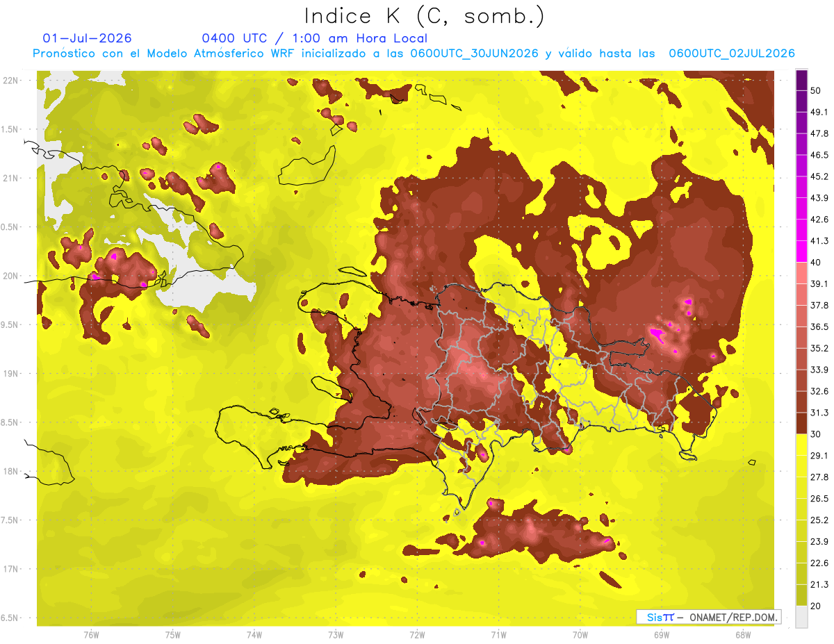Click the '0400 UTC / 1:00 am Hora Local' time text

[314, 38]
